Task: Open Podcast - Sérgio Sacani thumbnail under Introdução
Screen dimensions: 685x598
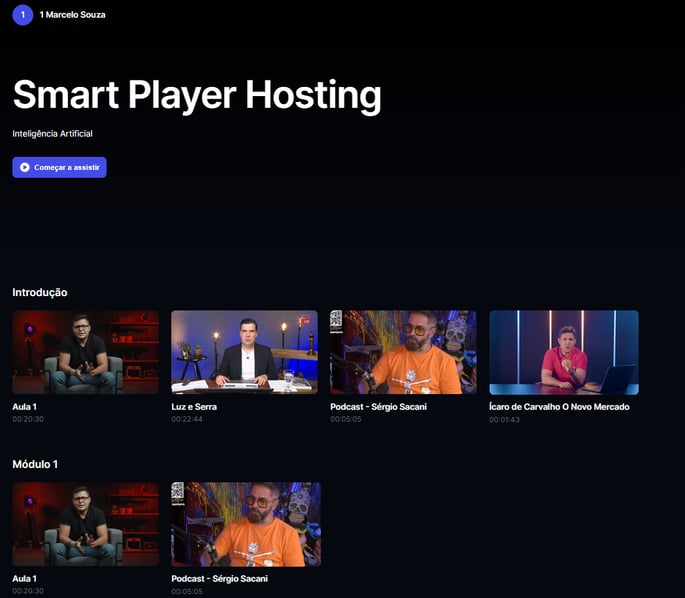Action: tap(403, 352)
